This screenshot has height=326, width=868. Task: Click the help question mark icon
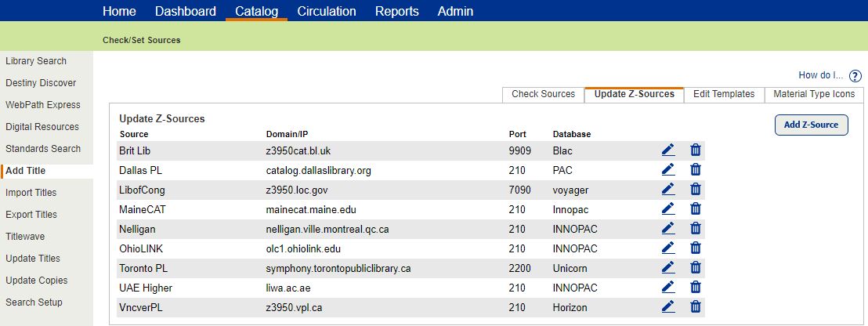click(855, 76)
